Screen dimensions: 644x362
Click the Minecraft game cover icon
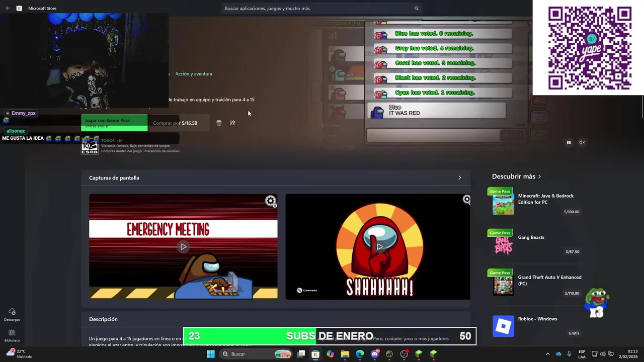[x=503, y=204]
